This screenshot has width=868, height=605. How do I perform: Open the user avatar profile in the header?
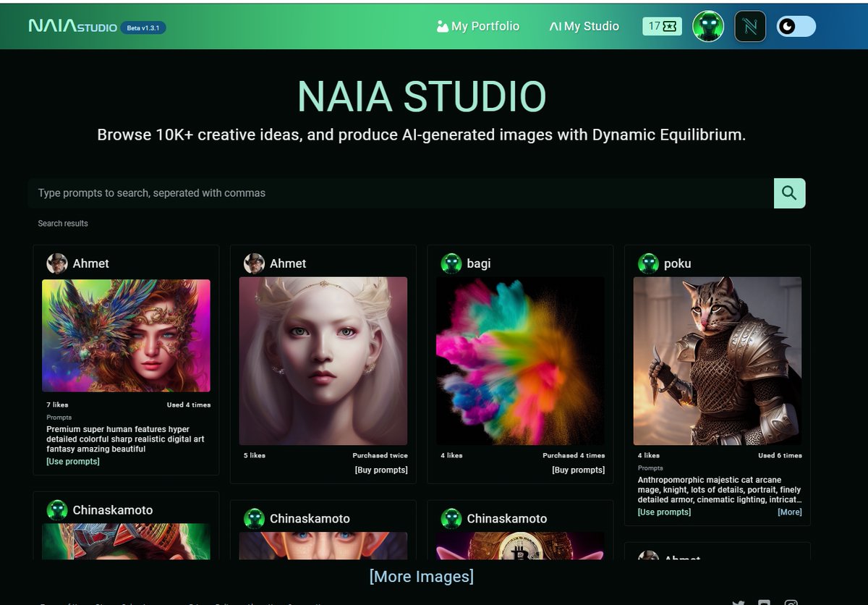[x=708, y=27]
